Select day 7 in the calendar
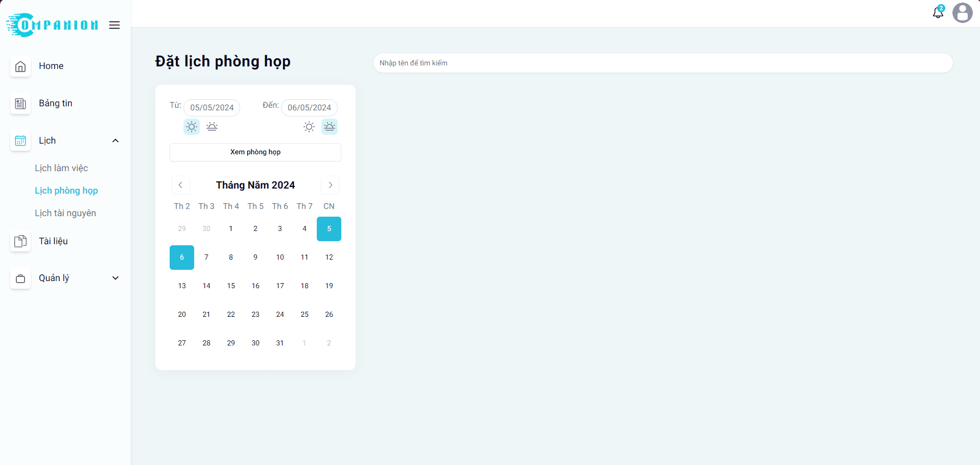Image resolution: width=980 pixels, height=465 pixels. pos(206,258)
